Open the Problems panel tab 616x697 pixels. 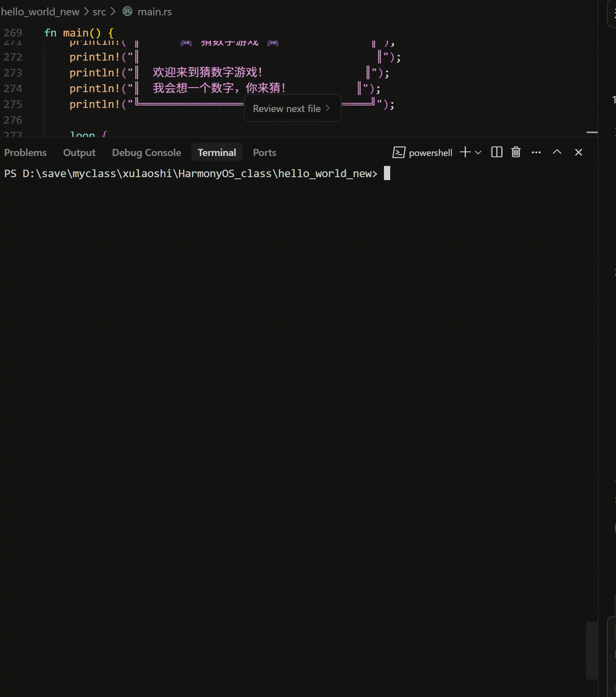coord(25,153)
